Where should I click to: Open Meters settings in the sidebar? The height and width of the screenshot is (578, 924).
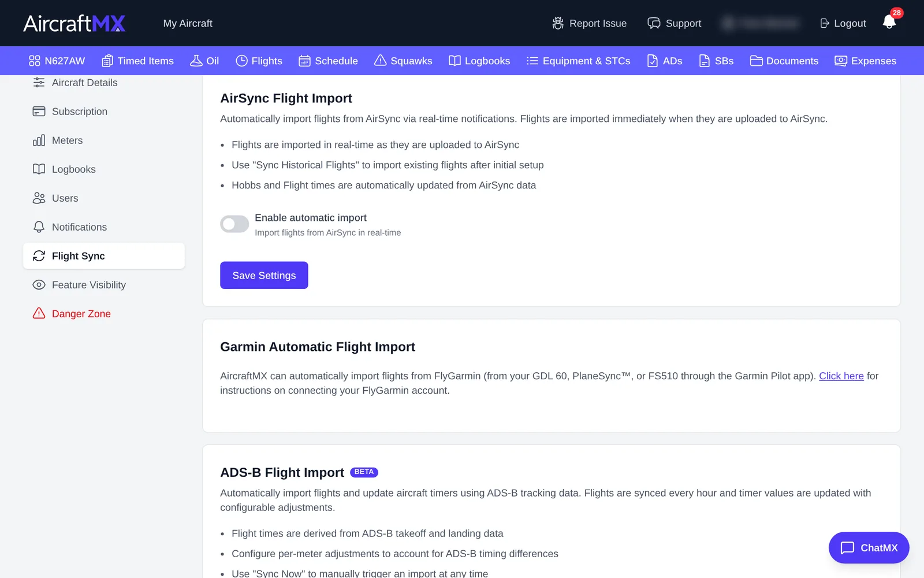(x=104, y=140)
